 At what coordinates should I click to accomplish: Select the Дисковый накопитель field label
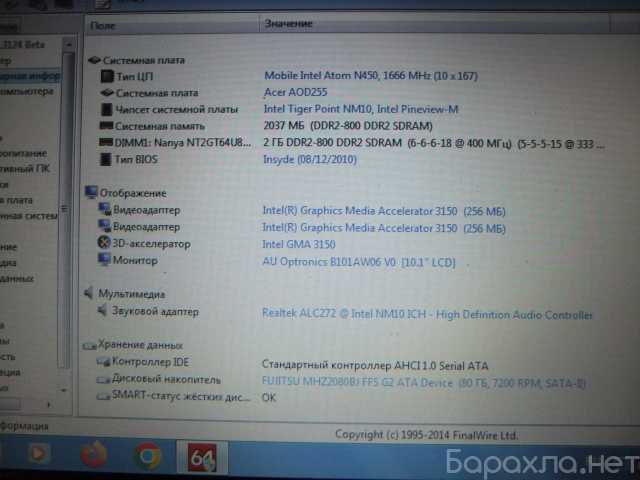click(166, 379)
